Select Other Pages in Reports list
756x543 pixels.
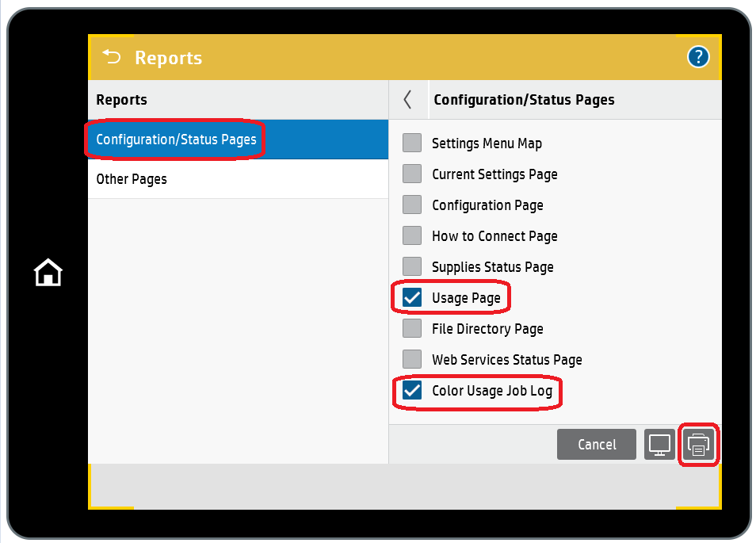pos(239,179)
